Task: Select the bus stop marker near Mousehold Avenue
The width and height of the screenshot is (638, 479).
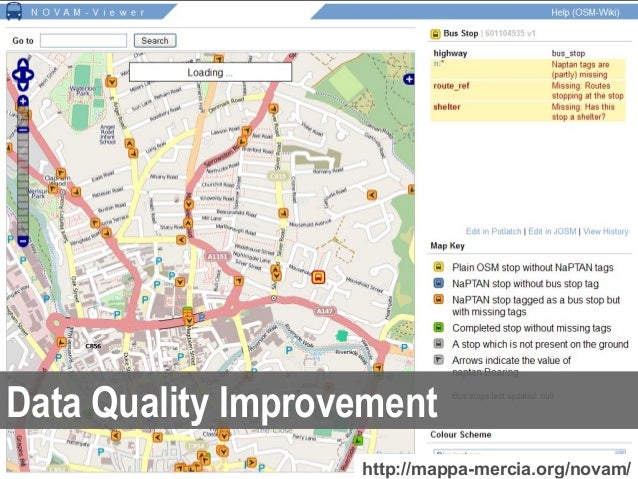Action: tap(283, 213)
